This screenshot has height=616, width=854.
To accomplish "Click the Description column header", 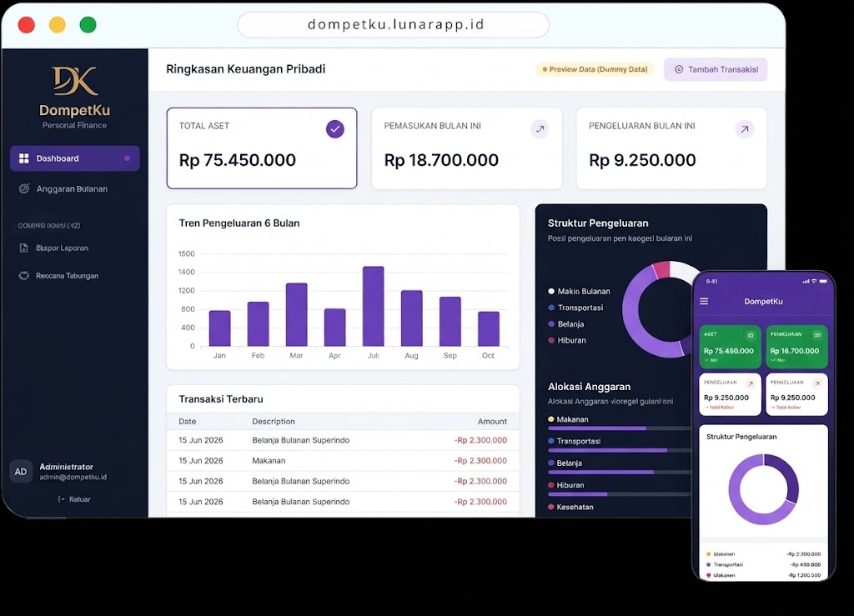I will pyautogui.click(x=274, y=421).
